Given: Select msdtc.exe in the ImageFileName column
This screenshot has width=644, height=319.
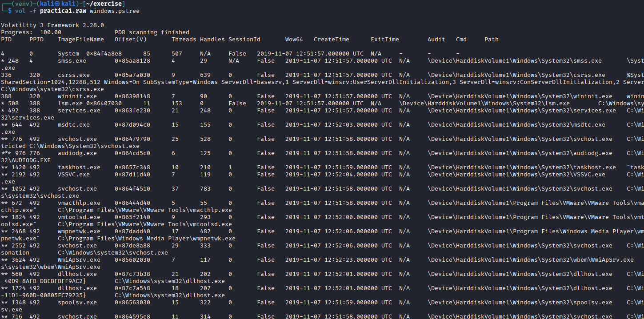Looking at the screenshot, I should [x=74, y=125].
